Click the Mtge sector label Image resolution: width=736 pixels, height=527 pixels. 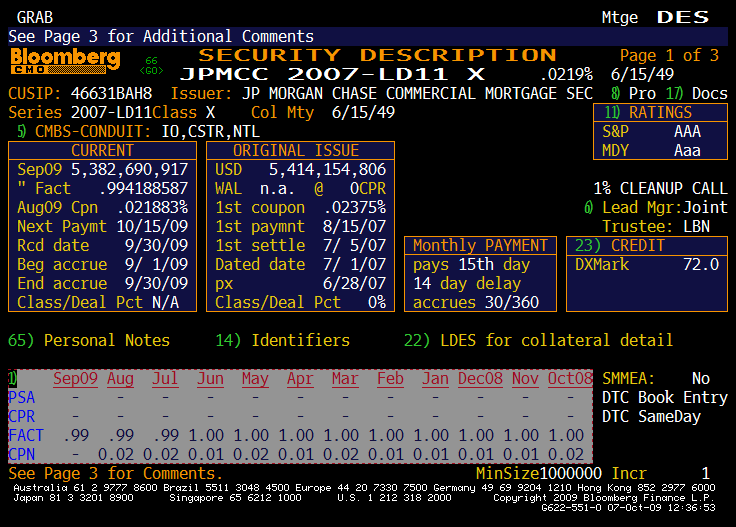[x=620, y=17]
